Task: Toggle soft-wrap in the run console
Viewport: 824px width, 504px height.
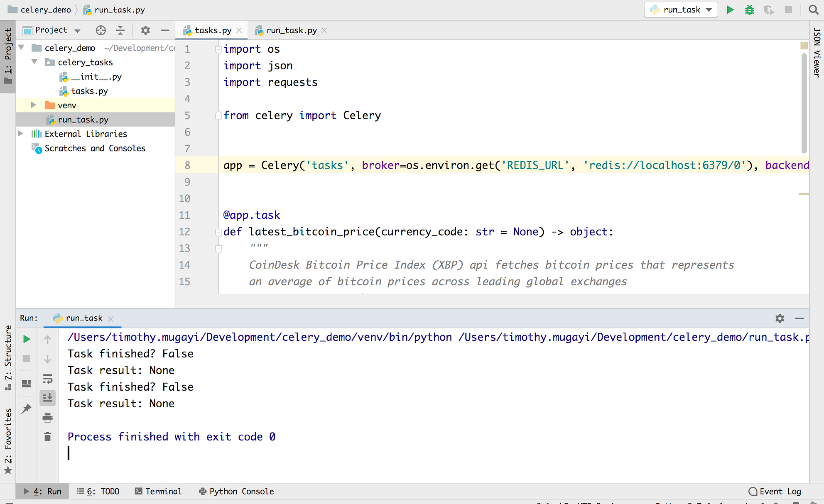Action: click(x=47, y=379)
